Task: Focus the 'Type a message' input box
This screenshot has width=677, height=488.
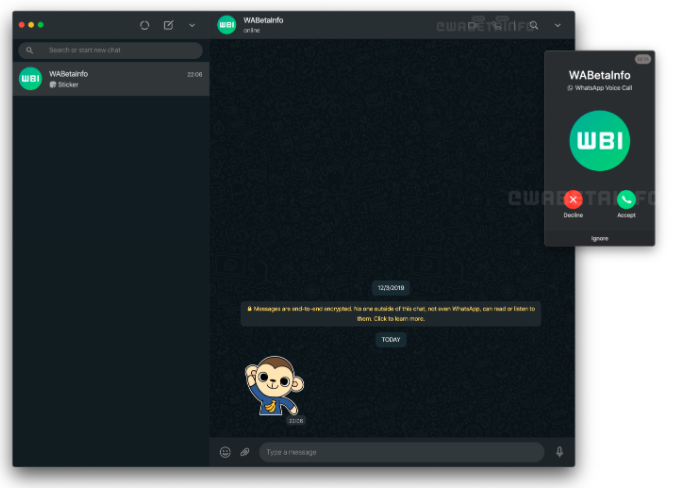Action: coord(400,452)
